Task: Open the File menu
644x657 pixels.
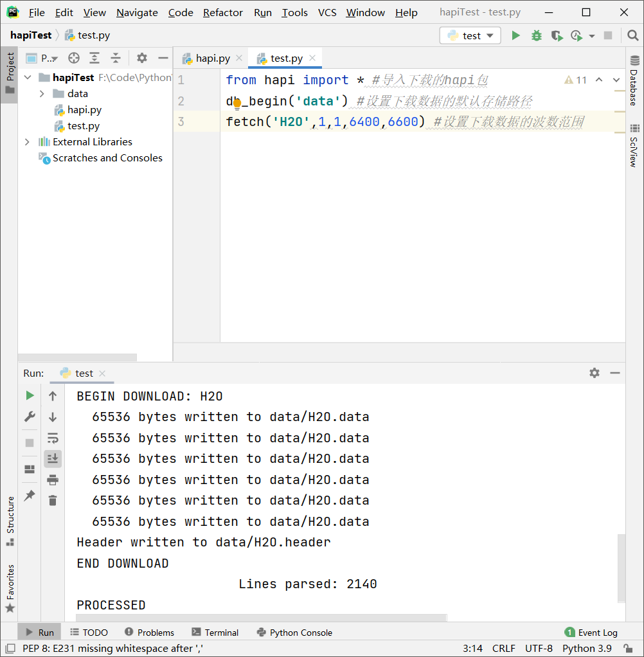Action: pyautogui.click(x=37, y=13)
